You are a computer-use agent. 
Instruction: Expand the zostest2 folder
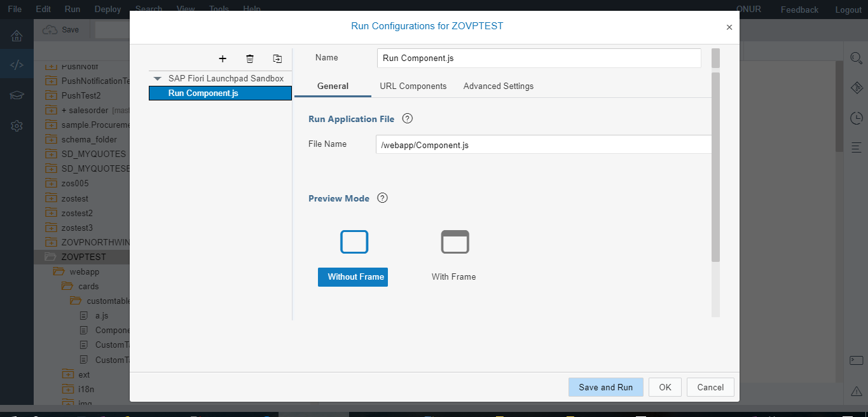point(52,213)
